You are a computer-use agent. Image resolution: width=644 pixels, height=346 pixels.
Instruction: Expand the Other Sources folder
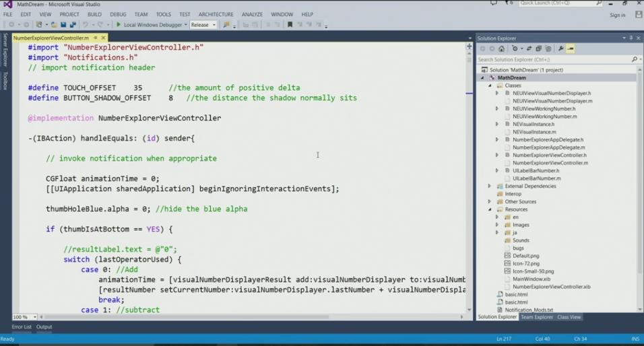pyautogui.click(x=490, y=201)
